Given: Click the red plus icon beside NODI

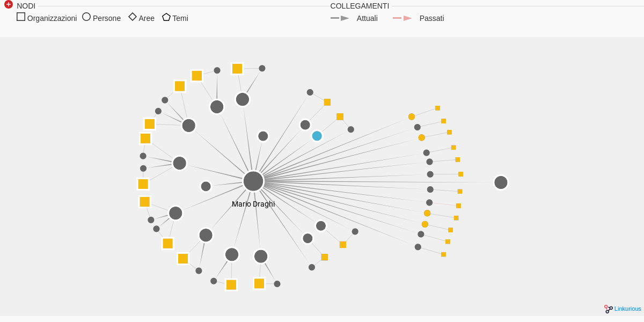Looking at the screenshot, I should pyautogui.click(x=9, y=4).
